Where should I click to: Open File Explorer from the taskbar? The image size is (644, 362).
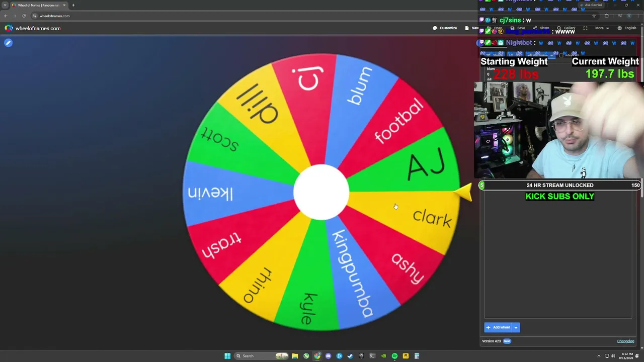[295, 356]
